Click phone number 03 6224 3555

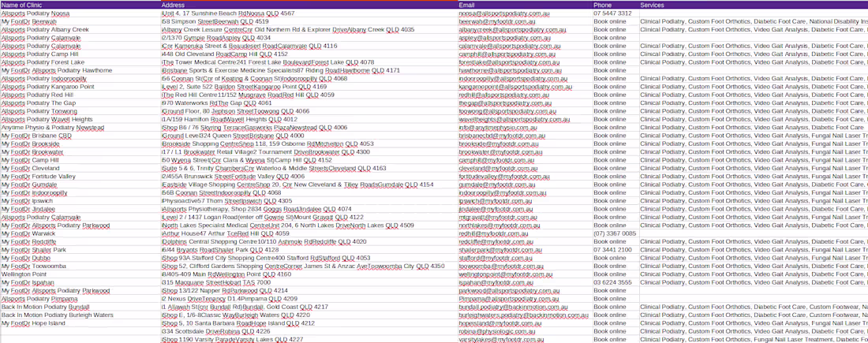point(615,282)
